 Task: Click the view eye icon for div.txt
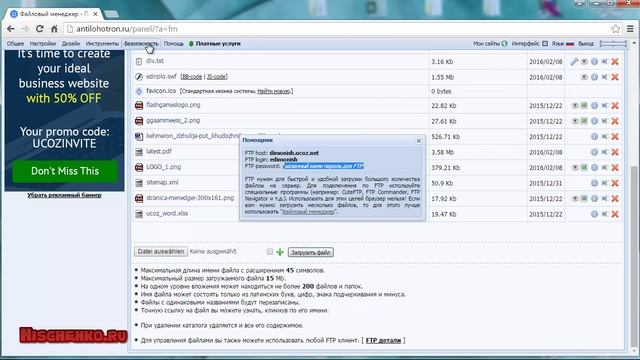tap(584, 62)
